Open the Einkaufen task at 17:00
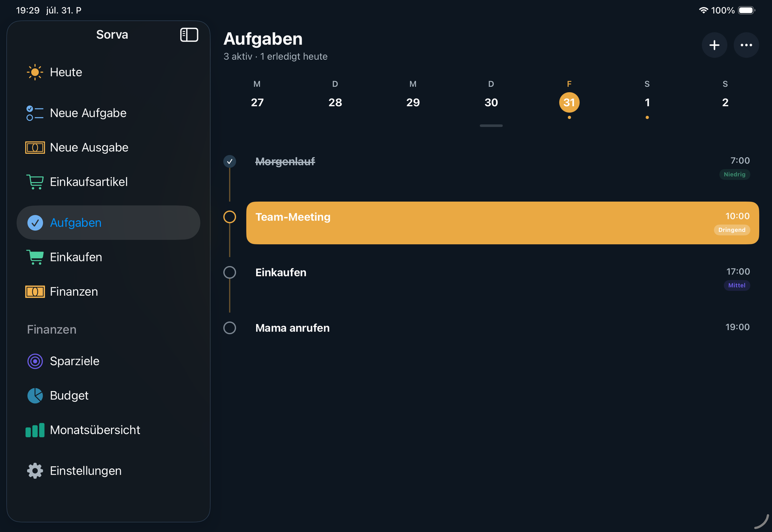 point(503,278)
